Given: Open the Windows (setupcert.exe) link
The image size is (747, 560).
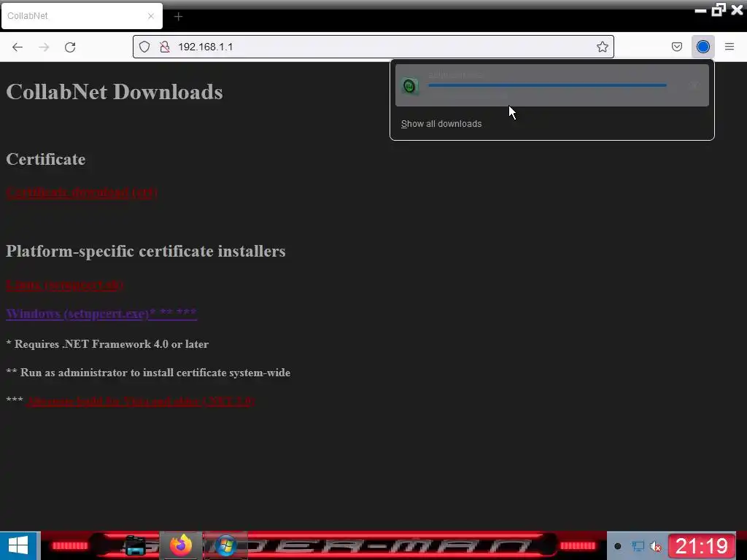Looking at the screenshot, I should click(x=101, y=314).
